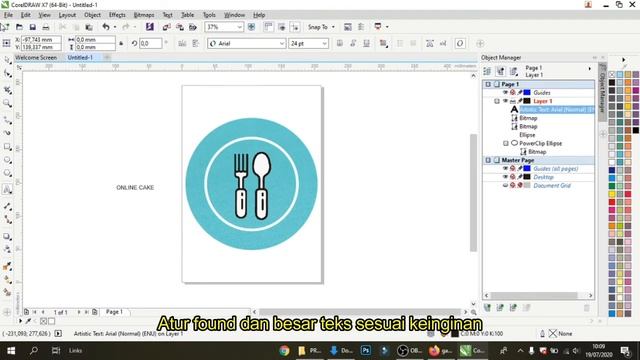Open the Snap To dropdown
The image size is (640, 360).
(333, 27)
